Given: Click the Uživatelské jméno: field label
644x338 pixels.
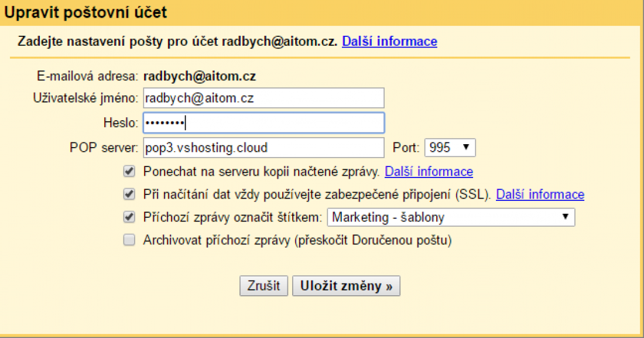Looking at the screenshot, I should coord(85,98).
